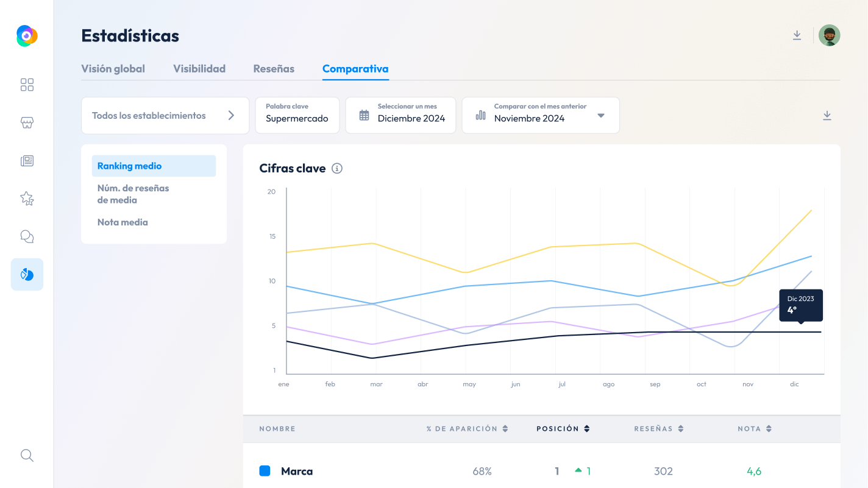Switch to the Reseñas tab
Screen dimensions: 868x488
(x=274, y=69)
